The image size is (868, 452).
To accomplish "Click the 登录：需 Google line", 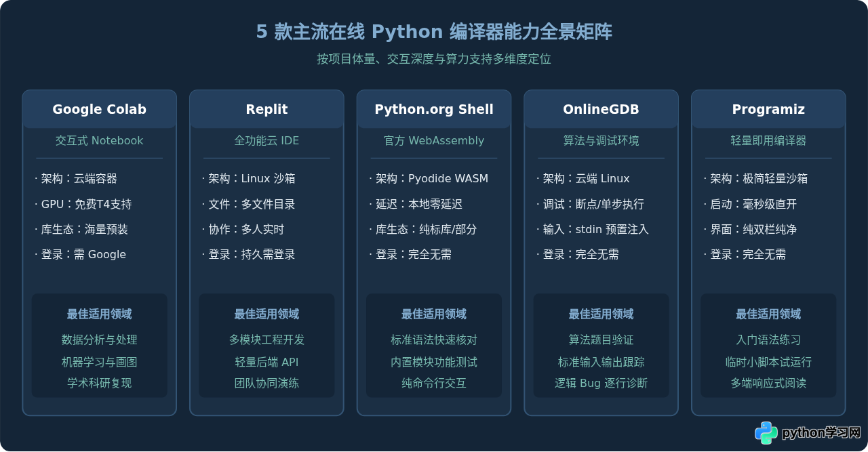I will point(81,255).
